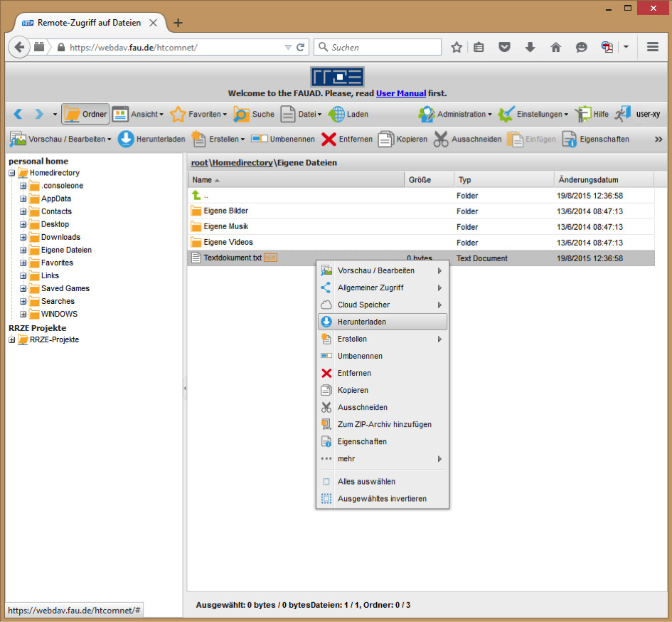Expand the RRZE-Projekte tree node

[12, 339]
